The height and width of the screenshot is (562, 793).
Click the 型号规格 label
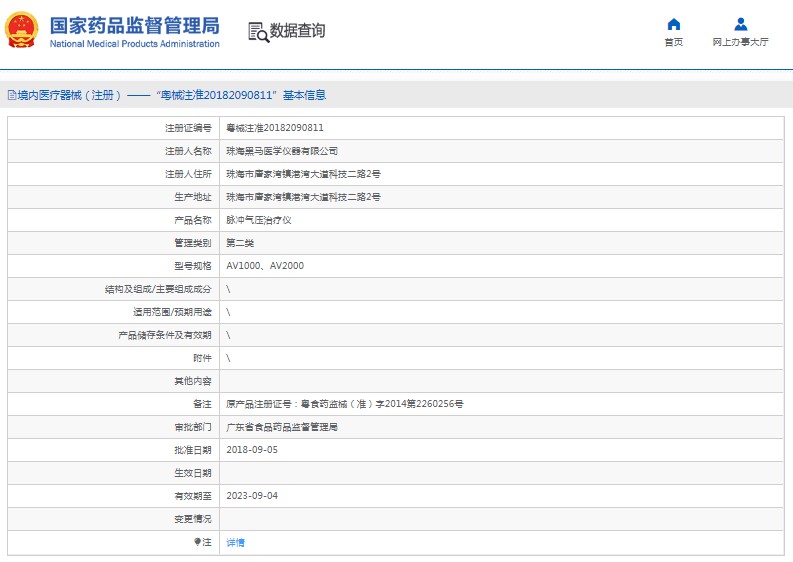coord(193,266)
